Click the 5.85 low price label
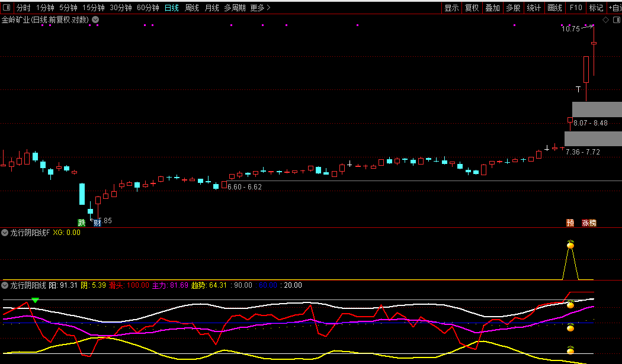This screenshot has height=364, width=622. click(x=105, y=220)
